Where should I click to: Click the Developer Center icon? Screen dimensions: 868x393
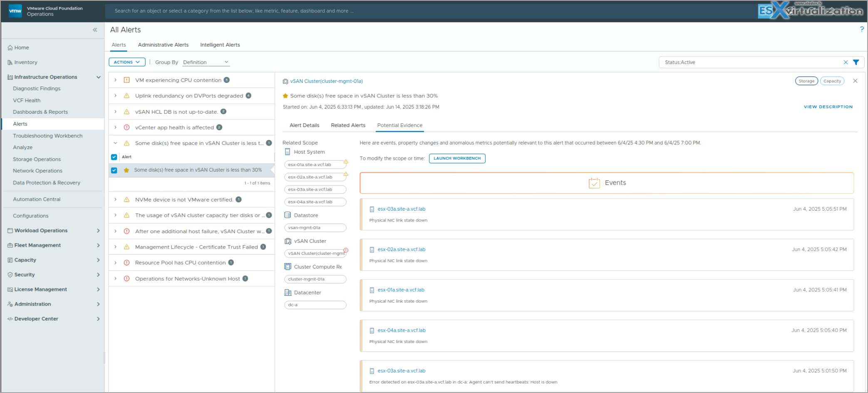point(10,319)
